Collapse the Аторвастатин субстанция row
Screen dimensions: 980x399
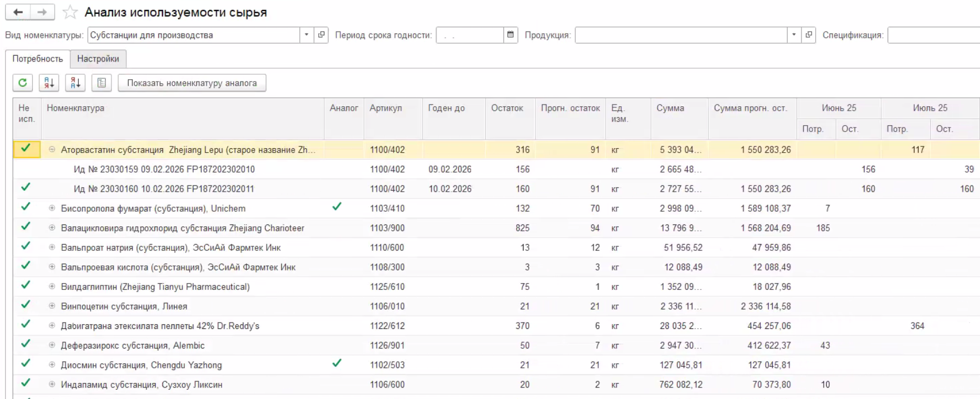click(x=52, y=149)
